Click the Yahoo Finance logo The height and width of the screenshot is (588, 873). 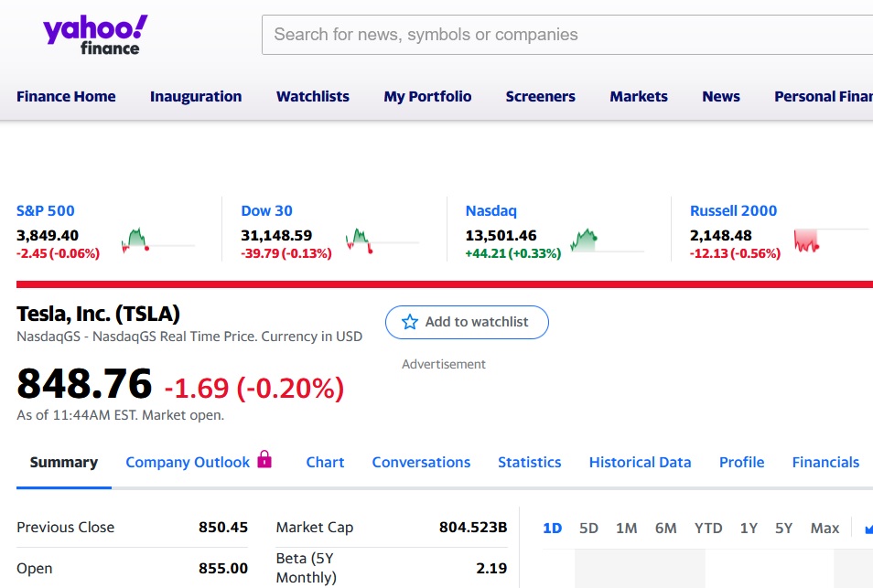pos(95,35)
